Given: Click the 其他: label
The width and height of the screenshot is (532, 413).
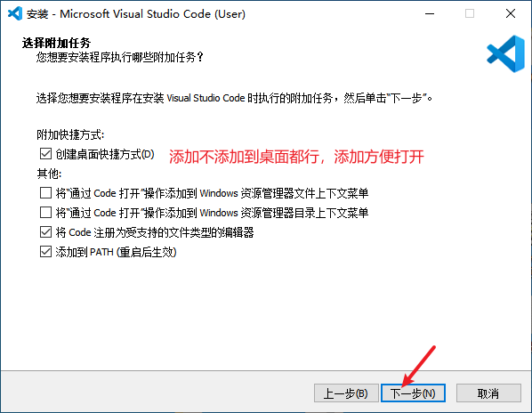Looking at the screenshot, I should click(49, 174).
